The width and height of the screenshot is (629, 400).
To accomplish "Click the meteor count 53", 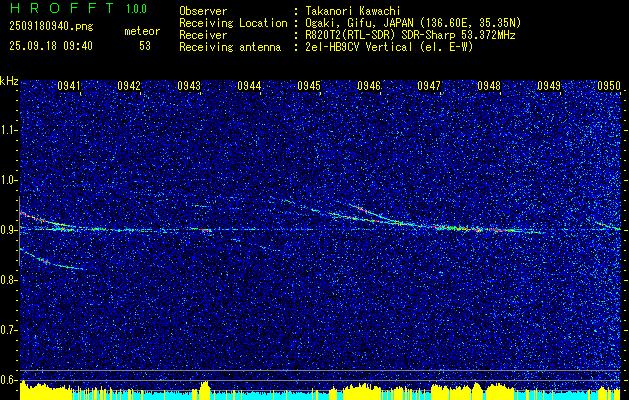I will [145, 46].
